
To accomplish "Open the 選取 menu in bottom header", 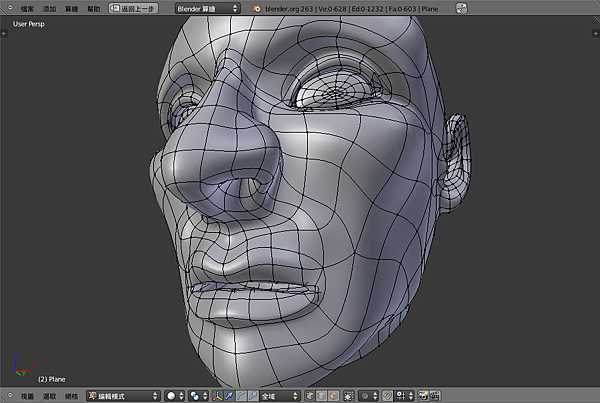I will (x=49, y=396).
